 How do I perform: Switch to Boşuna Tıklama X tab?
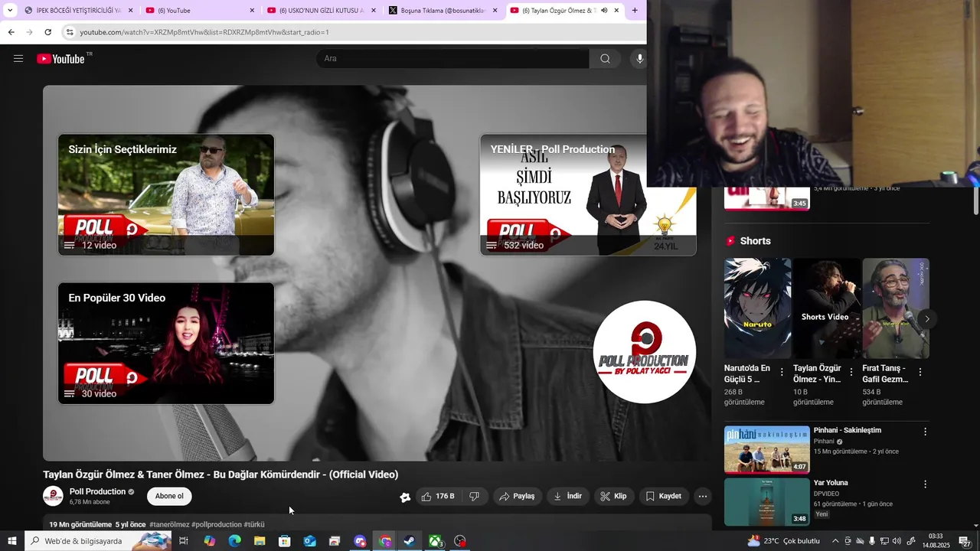pyautogui.click(x=443, y=11)
